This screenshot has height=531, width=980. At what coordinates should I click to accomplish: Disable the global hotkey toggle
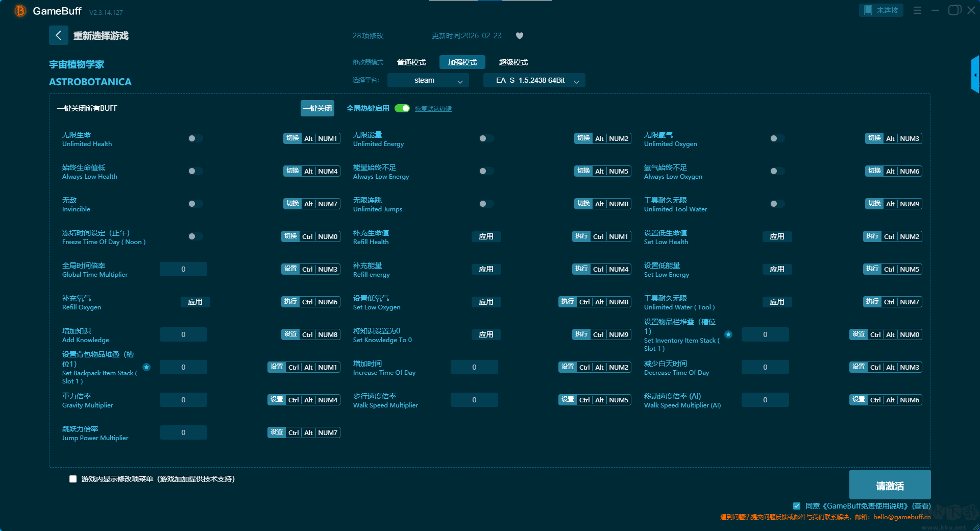coord(402,108)
